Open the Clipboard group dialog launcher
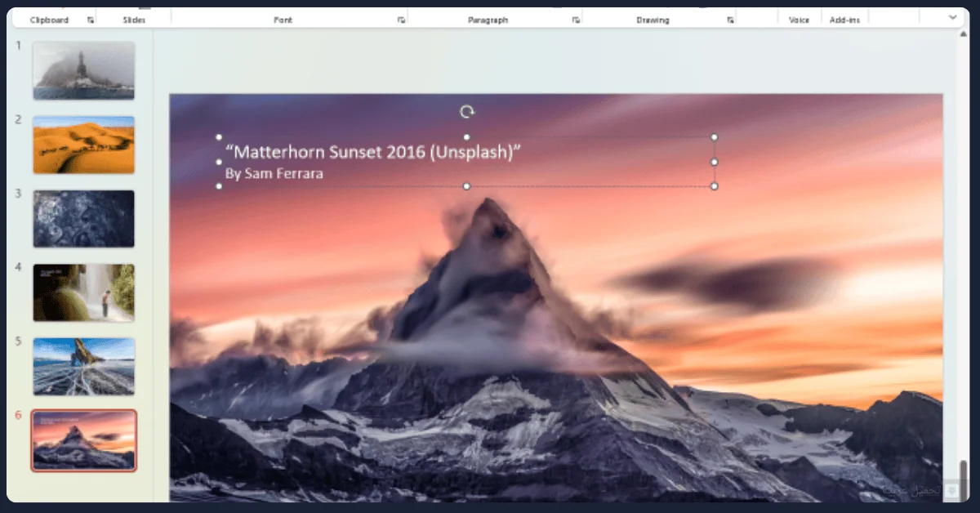Image resolution: width=980 pixels, height=513 pixels. click(91, 20)
